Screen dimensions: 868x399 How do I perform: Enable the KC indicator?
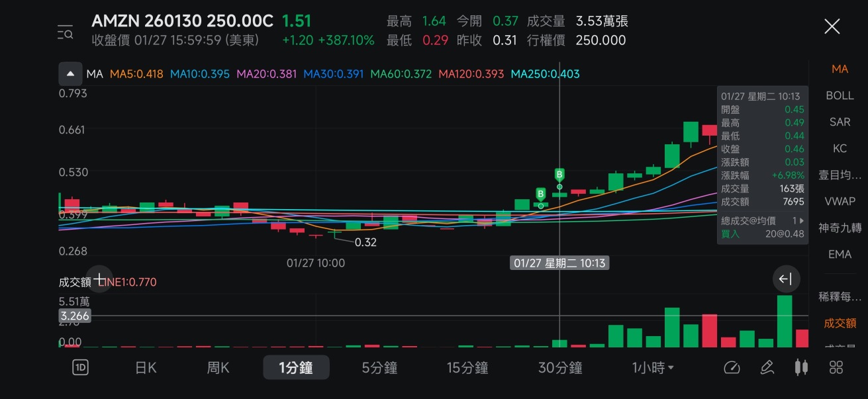840,148
